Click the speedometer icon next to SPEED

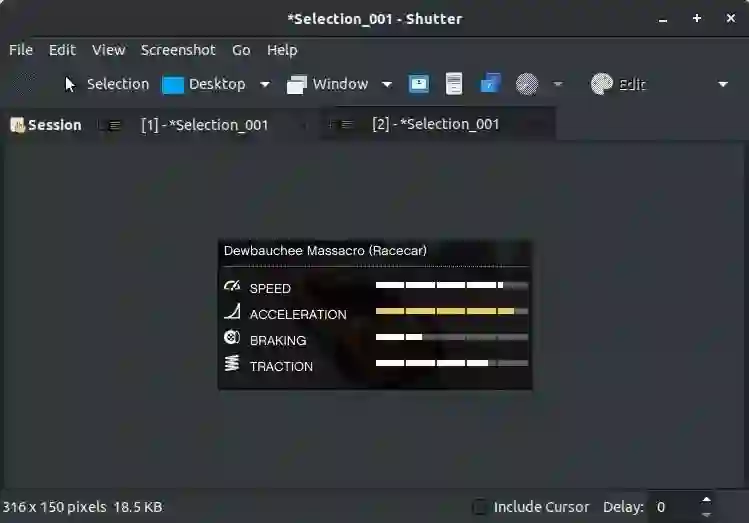pos(232,286)
